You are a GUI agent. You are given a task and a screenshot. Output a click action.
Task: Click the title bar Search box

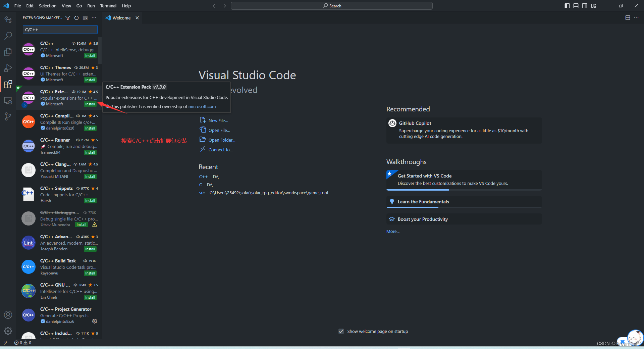[331, 6]
